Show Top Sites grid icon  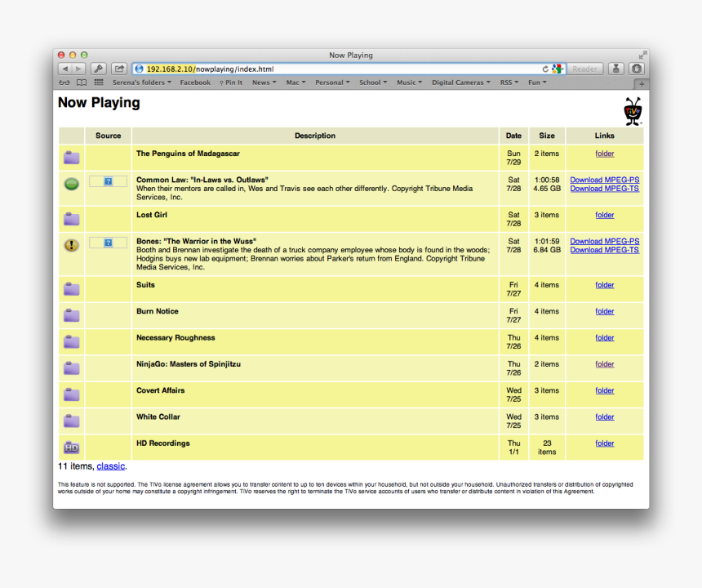99,82
